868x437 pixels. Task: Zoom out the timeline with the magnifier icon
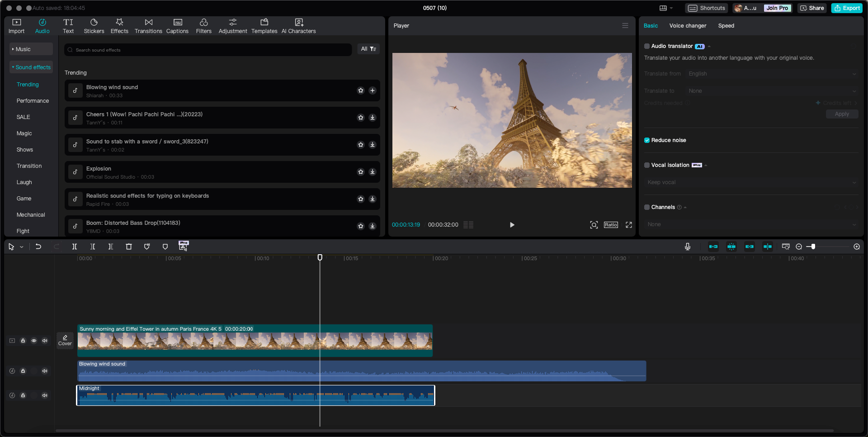coord(799,247)
